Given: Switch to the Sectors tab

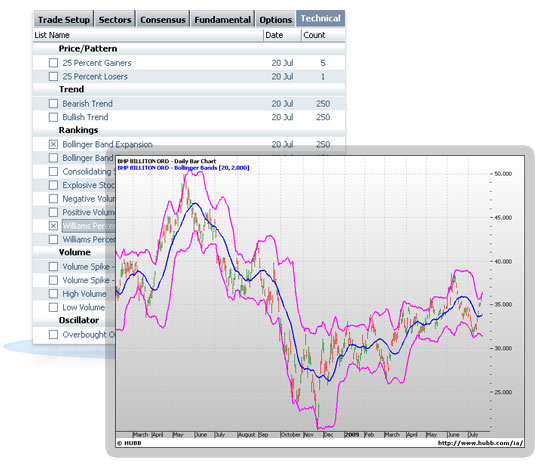Looking at the screenshot, I should click(115, 20).
